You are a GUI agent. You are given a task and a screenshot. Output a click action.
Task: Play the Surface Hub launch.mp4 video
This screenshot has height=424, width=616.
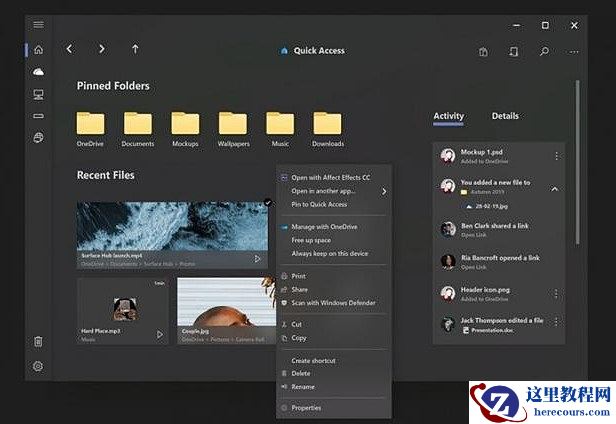[x=257, y=259]
